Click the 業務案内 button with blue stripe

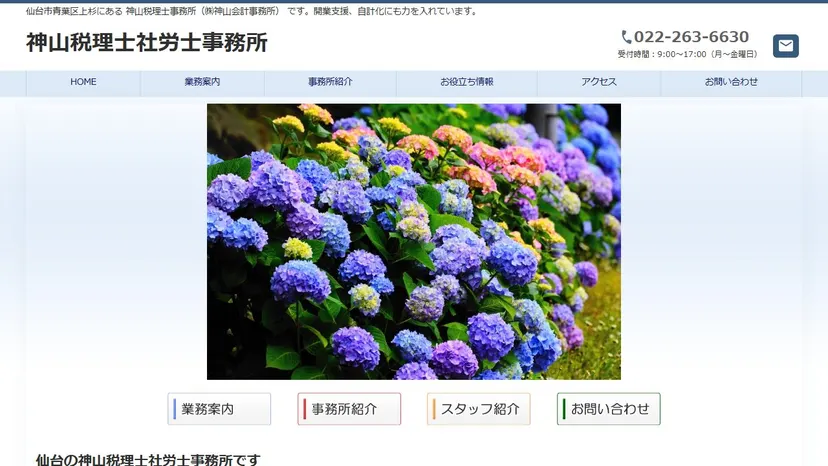click(219, 409)
